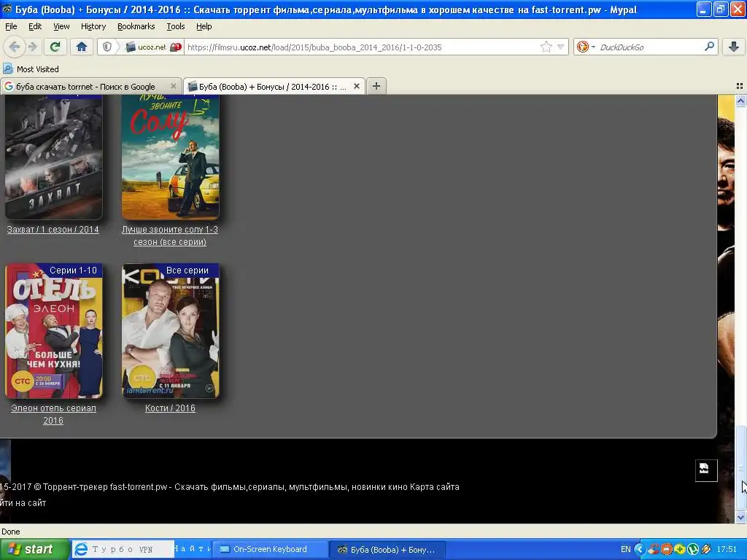Click the search magnifier icon
The image size is (747, 560).
pos(709,47)
